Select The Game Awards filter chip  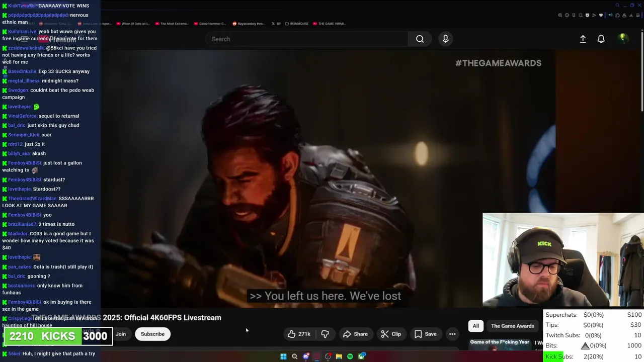512,326
